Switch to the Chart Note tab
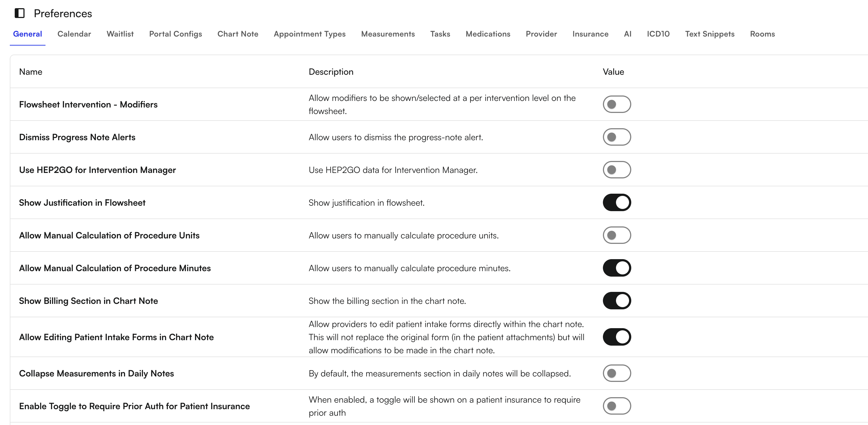Screen dimensions: 868x425 238,34
